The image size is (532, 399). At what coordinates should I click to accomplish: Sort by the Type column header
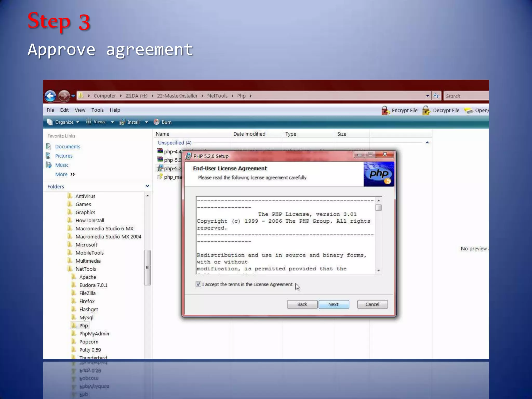[309, 134]
